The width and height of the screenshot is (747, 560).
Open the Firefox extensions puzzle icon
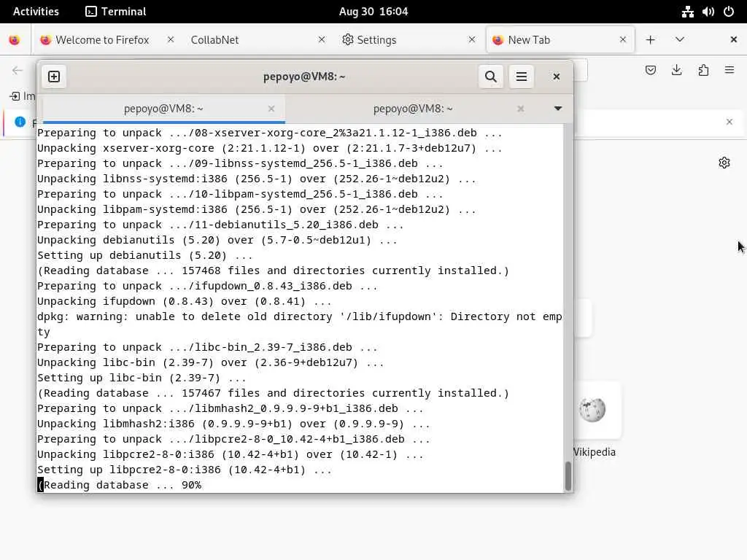click(x=703, y=71)
